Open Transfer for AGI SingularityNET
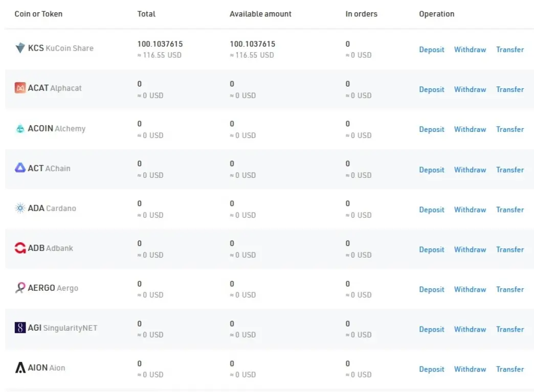 coord(510,329)
